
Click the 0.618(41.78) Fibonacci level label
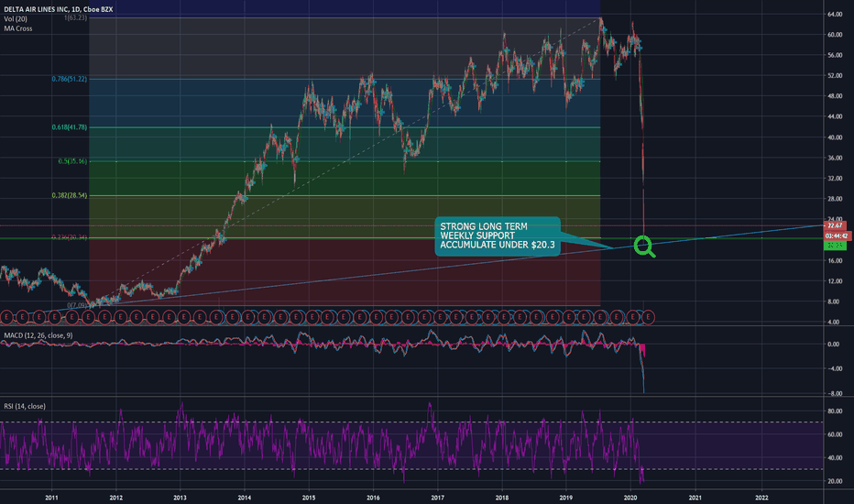click(69, 127)
